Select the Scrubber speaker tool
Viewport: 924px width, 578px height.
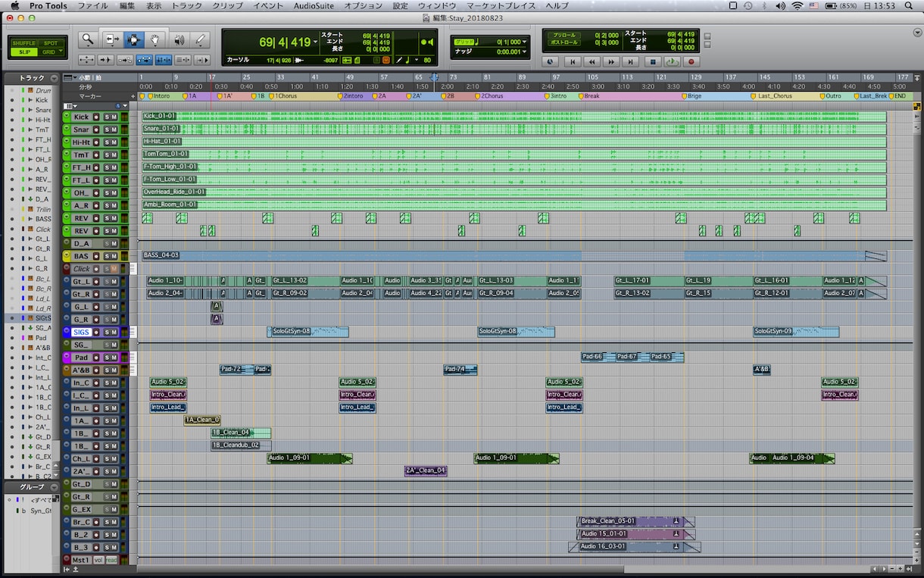tap(179, 39)
